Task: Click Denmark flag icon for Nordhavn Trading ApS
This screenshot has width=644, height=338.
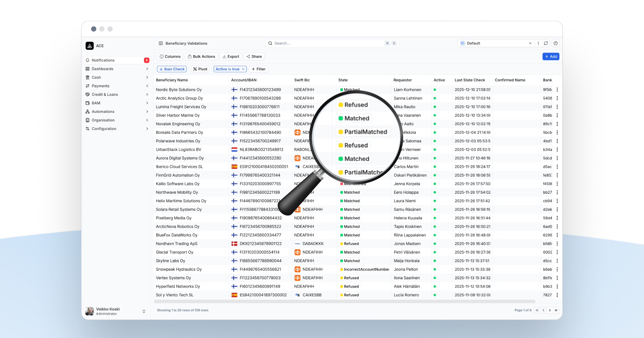Action: coord(234,244)
